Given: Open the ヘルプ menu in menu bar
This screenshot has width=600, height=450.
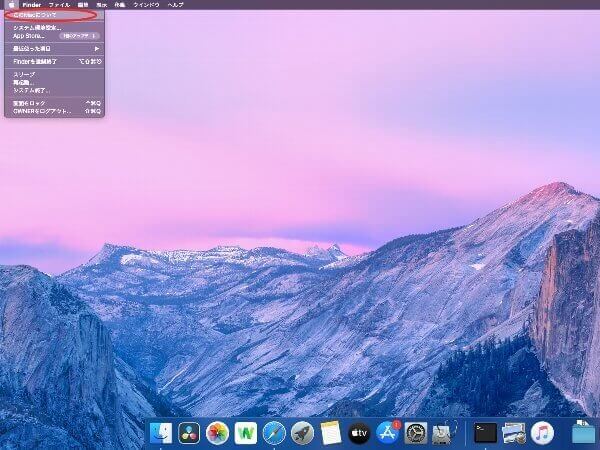Looking at the screenshot, I should tap(175, 5).
